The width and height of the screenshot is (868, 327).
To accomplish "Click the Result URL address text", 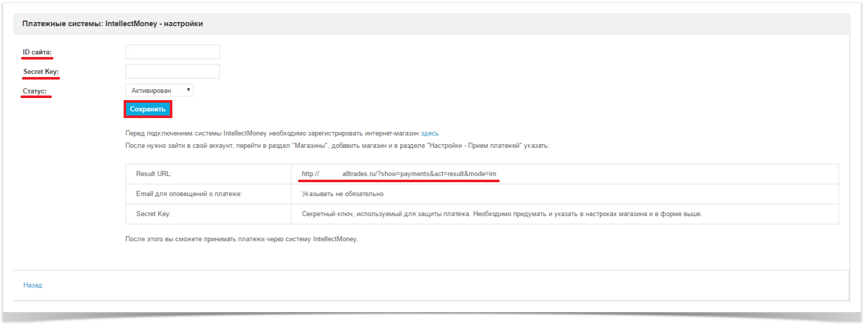I will click(399, 174).
